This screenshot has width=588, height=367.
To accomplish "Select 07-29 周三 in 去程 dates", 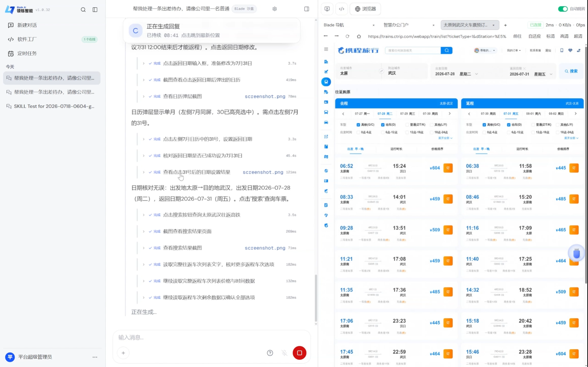I will coord(407,114).
